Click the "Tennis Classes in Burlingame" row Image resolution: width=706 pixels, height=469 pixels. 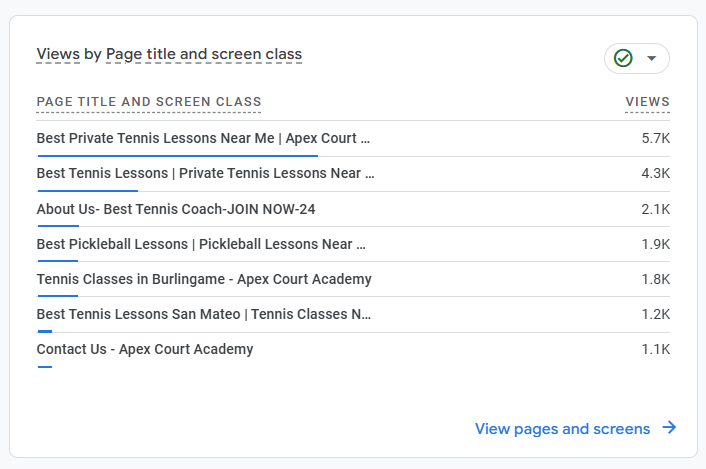204,279
